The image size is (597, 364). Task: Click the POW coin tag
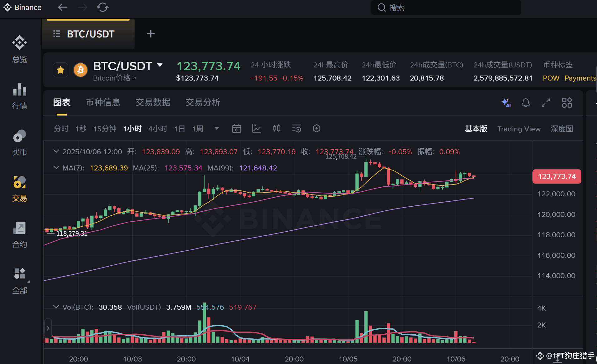(551, 78)
